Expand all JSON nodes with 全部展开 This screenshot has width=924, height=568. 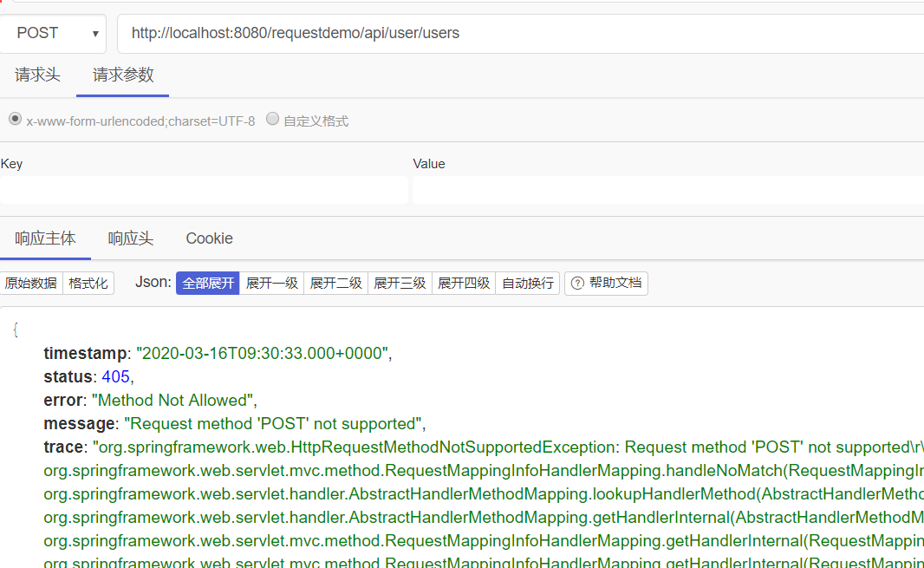pyautogui.click(x=207, y=283)
